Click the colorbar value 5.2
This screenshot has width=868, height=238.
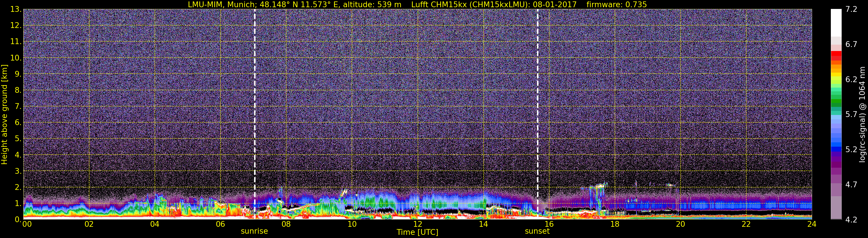tap(851, 150)
